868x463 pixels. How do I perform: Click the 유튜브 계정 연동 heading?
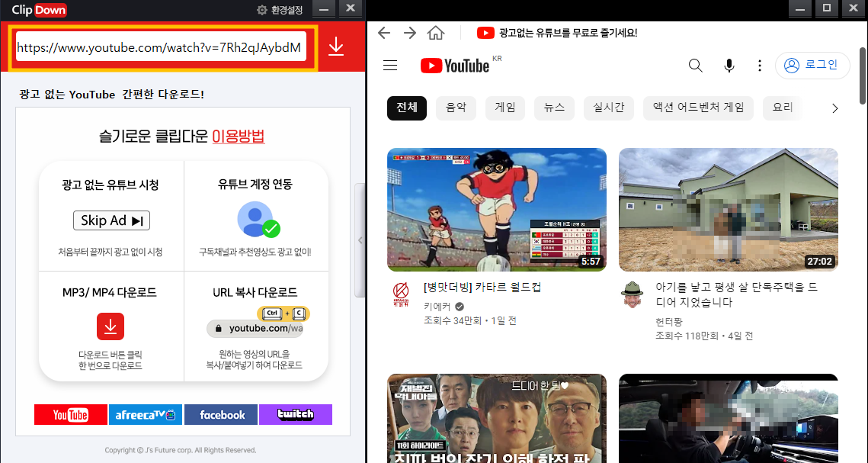[255, 185]
